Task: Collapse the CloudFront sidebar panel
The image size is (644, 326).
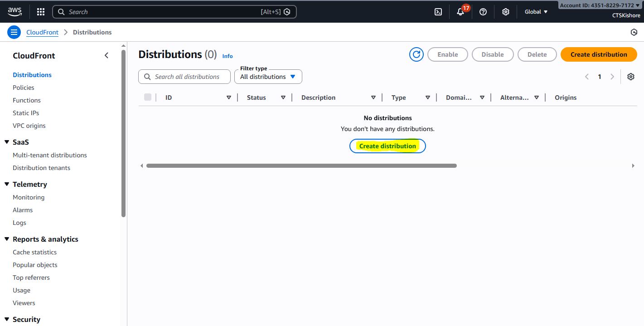Action: pyautogui.click(x=107, y=55)
